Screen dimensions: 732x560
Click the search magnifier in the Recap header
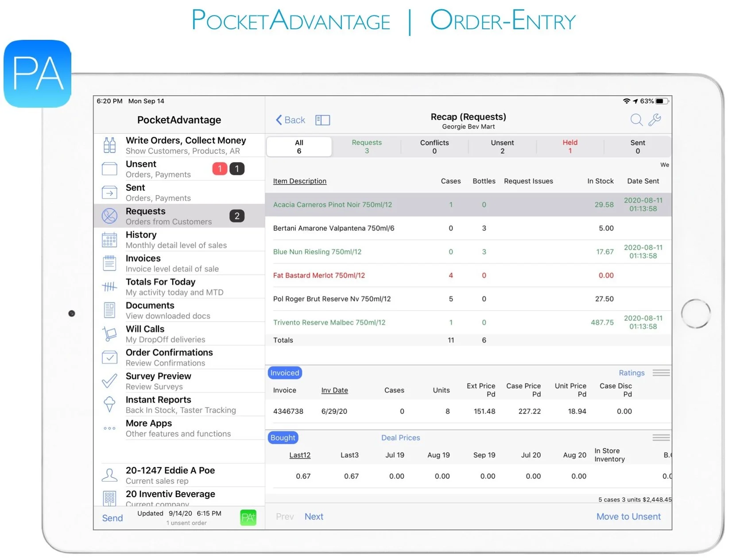coord(636,120)
